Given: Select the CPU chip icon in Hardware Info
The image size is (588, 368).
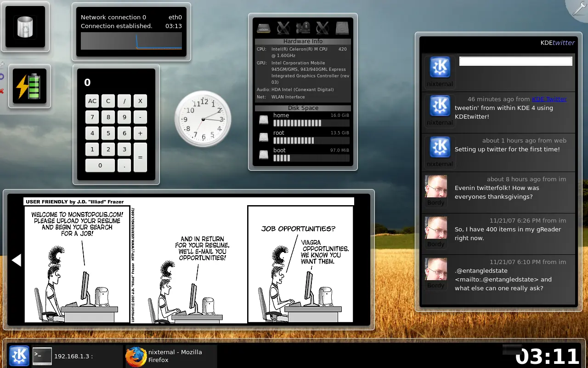Looking at the screenshot, I should click(264, 28).
